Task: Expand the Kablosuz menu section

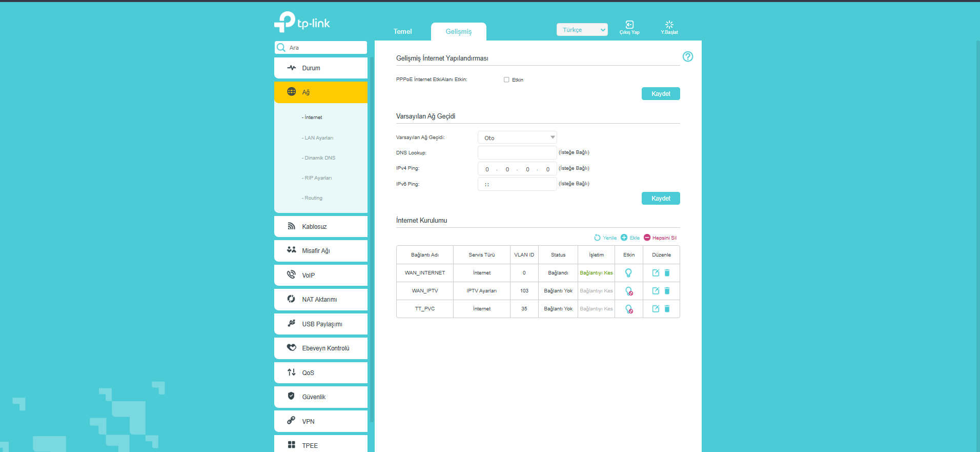Action: [321, 227]
